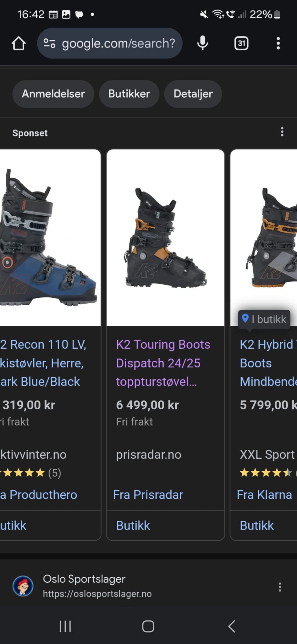Select the Butikker filter chip

tap(129, 94)
